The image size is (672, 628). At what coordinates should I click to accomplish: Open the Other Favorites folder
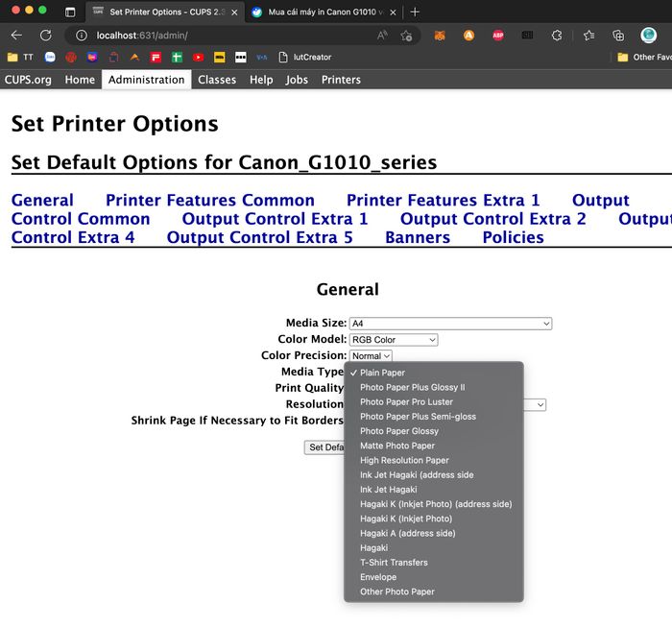click(x=644, y=57)
